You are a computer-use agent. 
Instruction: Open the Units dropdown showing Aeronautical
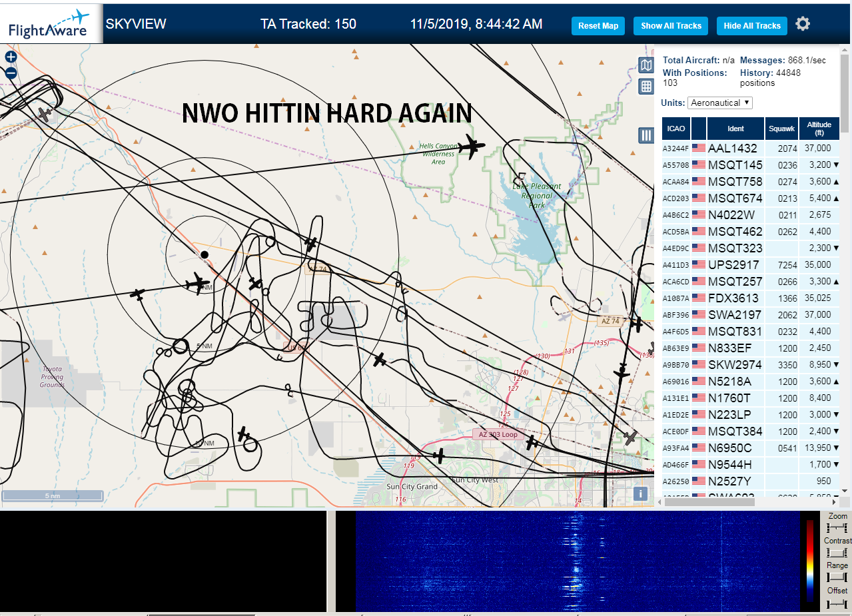[720, 103]
